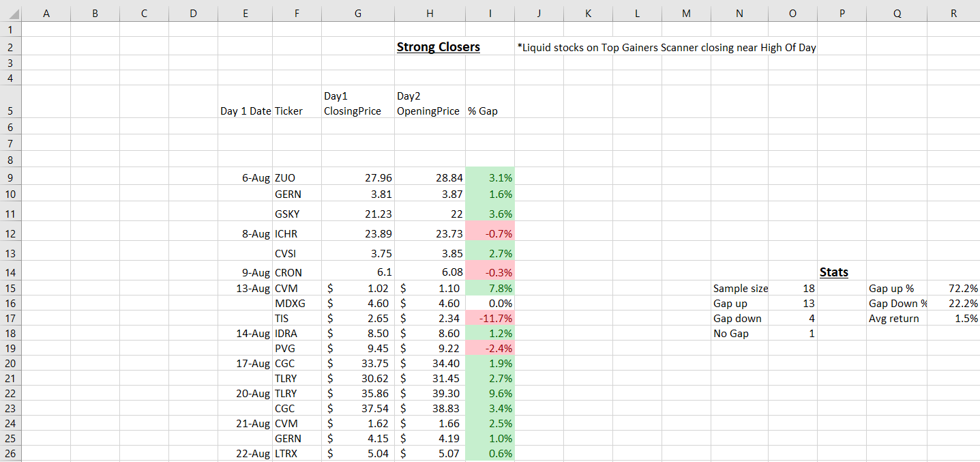Select the "Day 1 Date" heading cell
Image resolution: width=980 pixels, height=462 pixels.
[246, 111]
